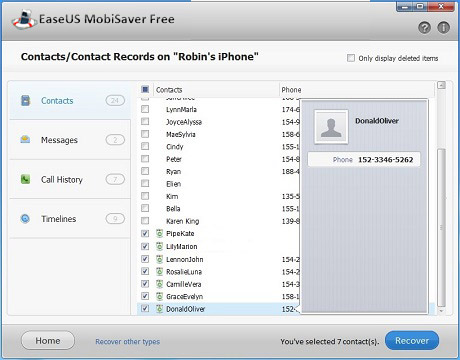Click DonaldOliver name in detail panel
Image resolution: width=460 pixels, height=360 pixels.
[x=377, y=121]
